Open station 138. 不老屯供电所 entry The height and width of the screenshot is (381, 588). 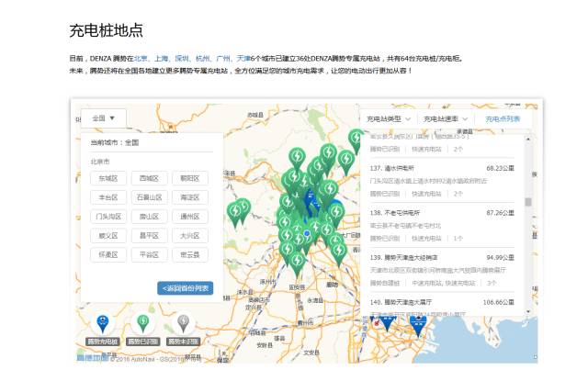(442, 225)
